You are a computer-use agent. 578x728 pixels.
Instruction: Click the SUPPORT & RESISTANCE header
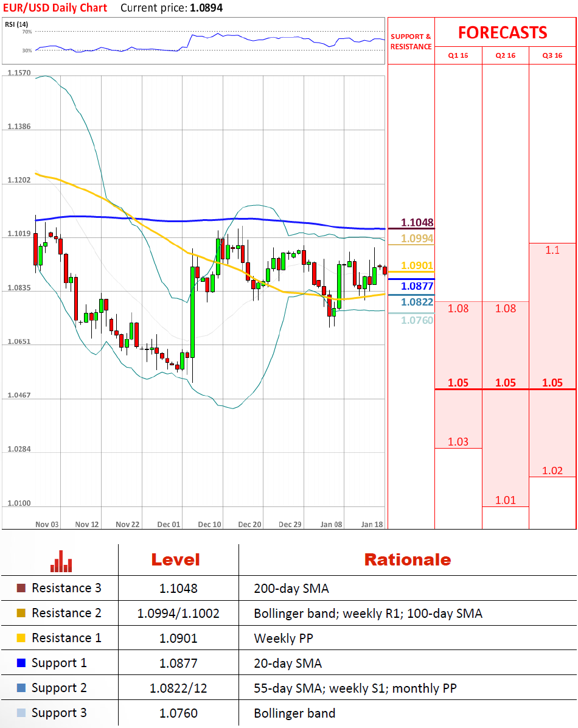(x=411, y=41)
